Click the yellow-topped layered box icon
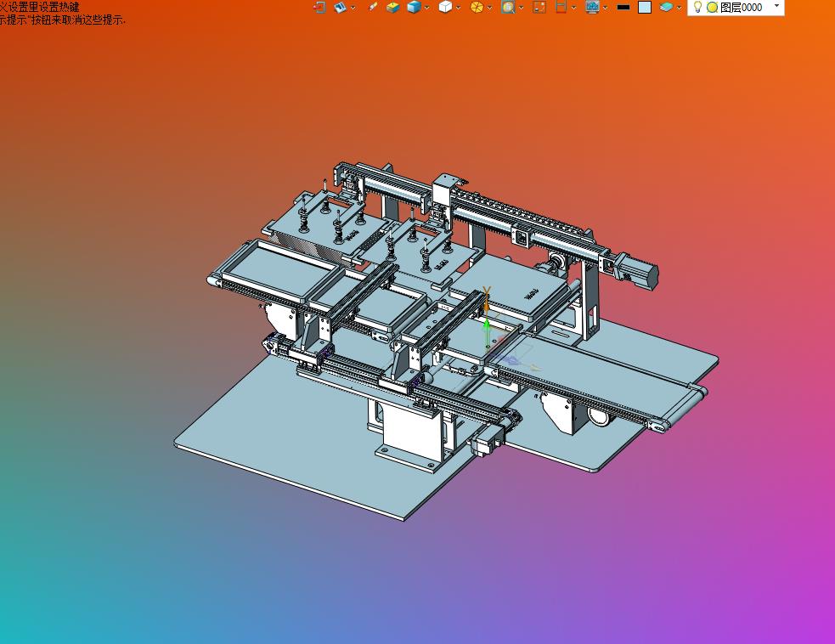The height and width of the screenshot is (644, 835). click(393, 7)
